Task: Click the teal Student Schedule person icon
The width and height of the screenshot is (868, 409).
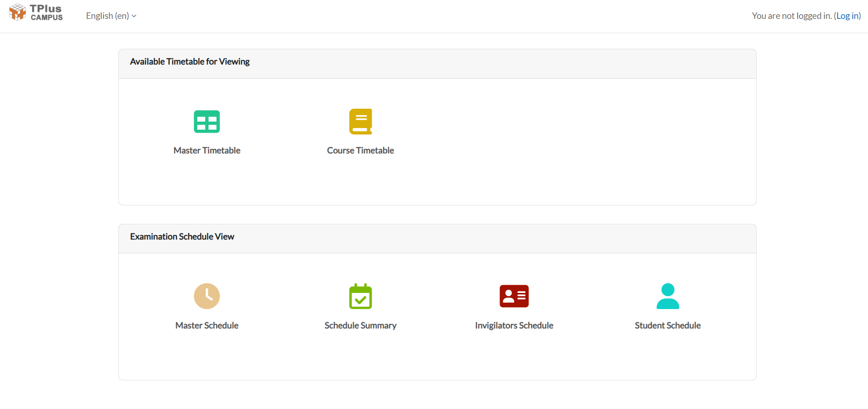Action: [x=667, y=296]
